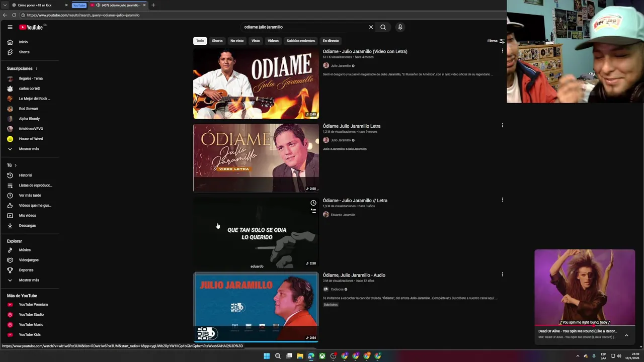This screenshot has width=644, height=362.
Task: Play Codiscos blue Julio Jaramillo thumbnail
Action: pyautogui.click(x=256, y=307)
